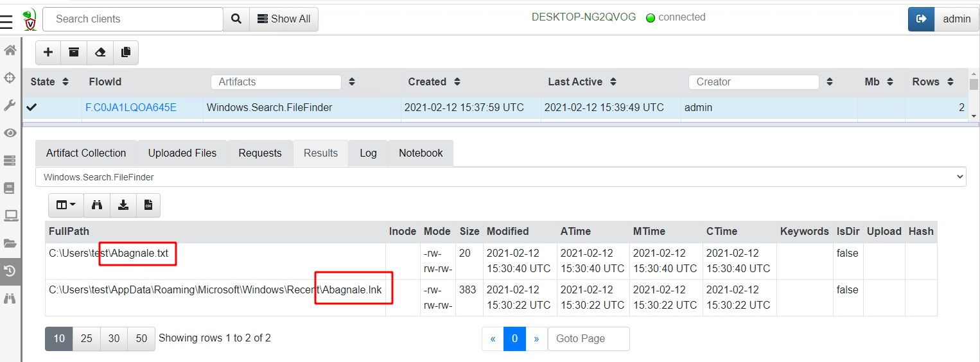Click the archive box icon in the flows toolbar
Screen dimensions: 980x362
coord(74,53)
